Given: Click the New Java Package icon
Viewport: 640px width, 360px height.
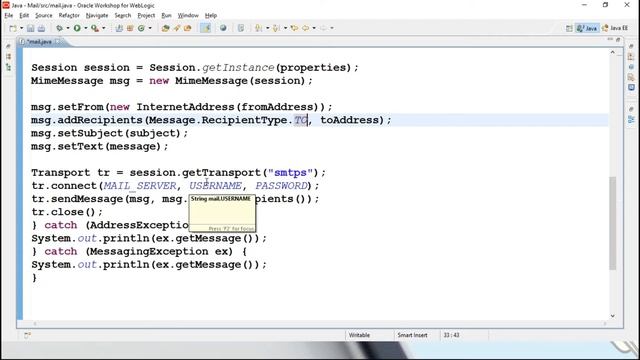Looking at the screenshot, I should (130, 28).
